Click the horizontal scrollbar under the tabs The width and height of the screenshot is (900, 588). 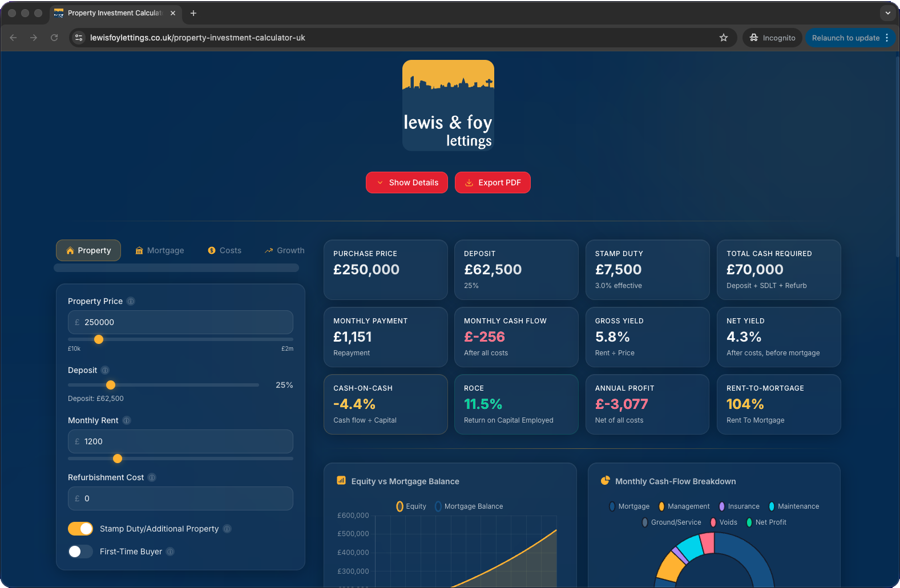(176, 268)
